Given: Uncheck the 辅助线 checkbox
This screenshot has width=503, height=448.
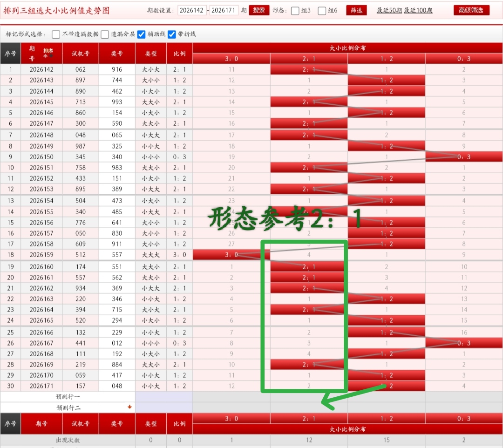Looking at the screenshot, I should 141,34.
